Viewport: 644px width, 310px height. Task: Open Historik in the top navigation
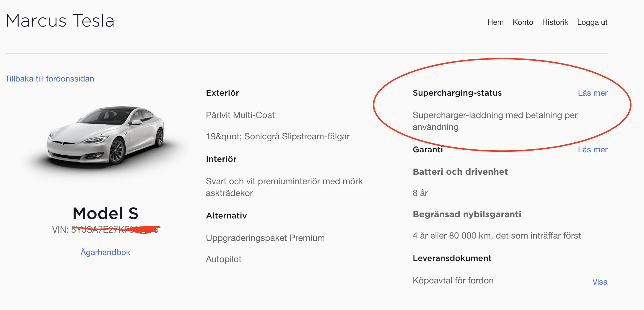tap(555, 22)
